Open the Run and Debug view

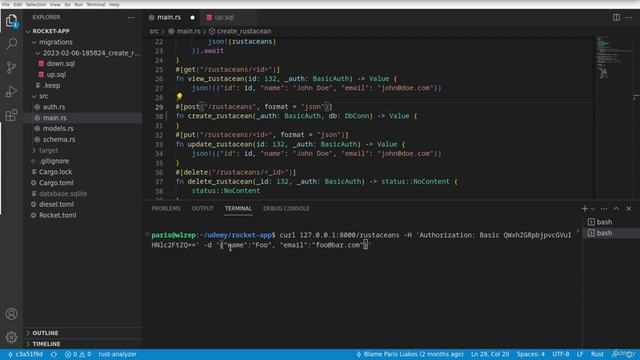[11, 91]
